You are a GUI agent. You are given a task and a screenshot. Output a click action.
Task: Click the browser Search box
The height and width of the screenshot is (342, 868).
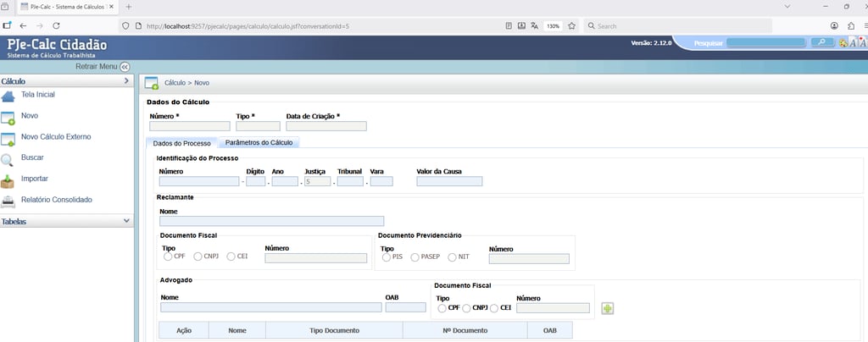[x=678, y=26]
